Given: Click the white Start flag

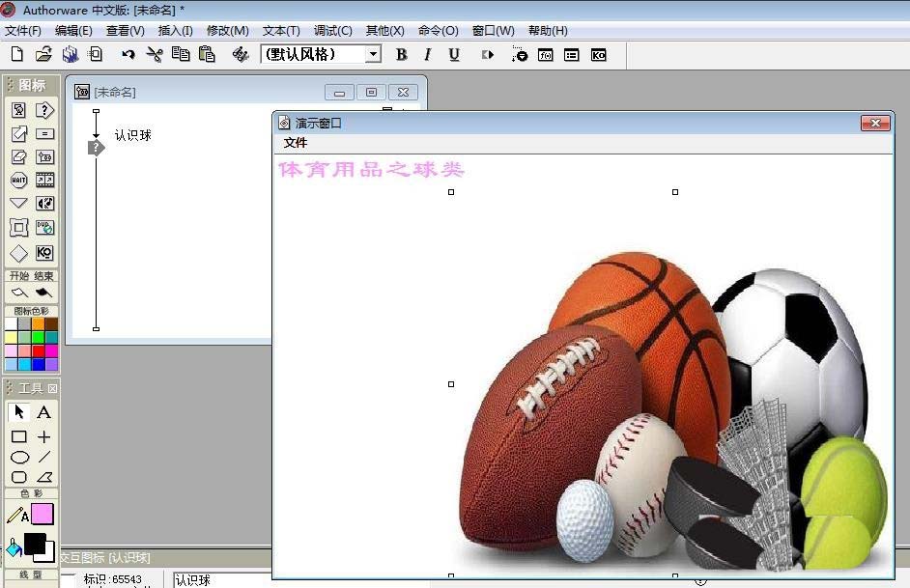Looking at the screenshot, I should pyautogui.click(x=18, y=293).
